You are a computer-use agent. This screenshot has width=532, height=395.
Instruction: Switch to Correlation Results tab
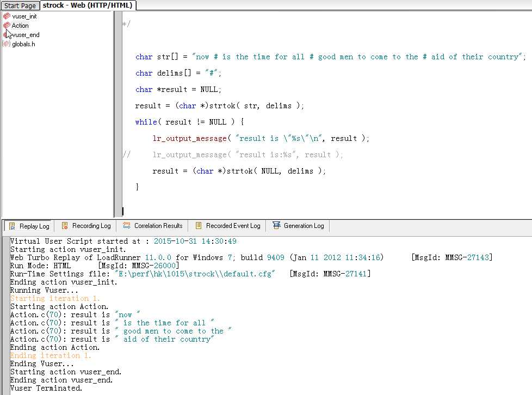point(153,226)
